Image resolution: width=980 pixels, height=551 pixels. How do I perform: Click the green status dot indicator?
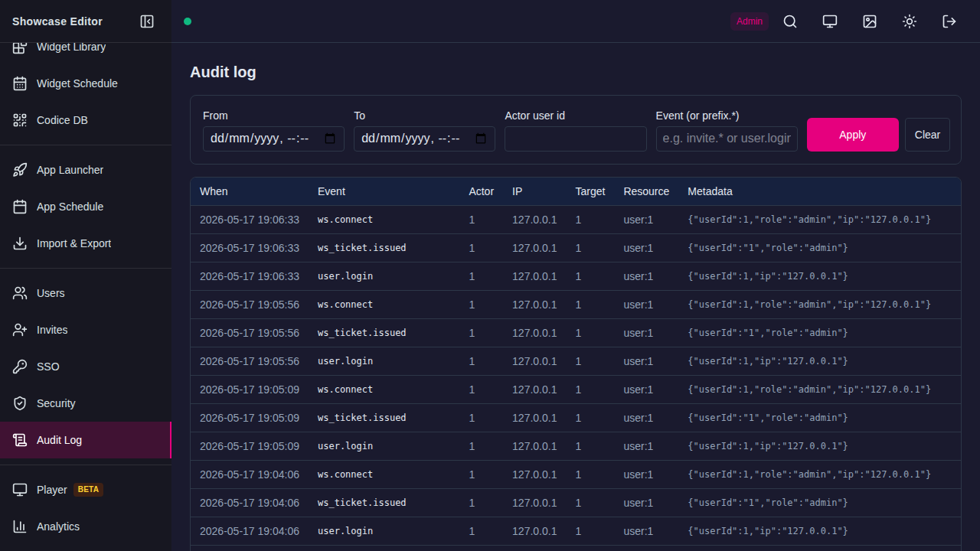click(x=188, y=21)
